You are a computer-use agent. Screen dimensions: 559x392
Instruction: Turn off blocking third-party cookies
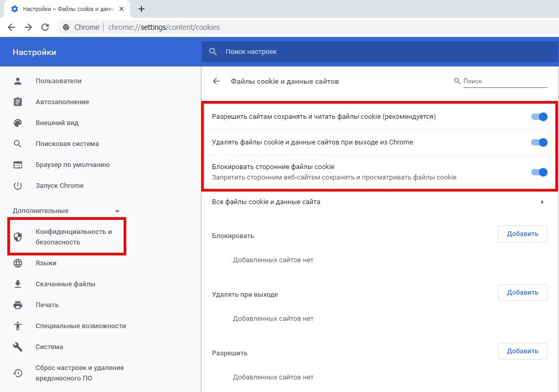539,172
